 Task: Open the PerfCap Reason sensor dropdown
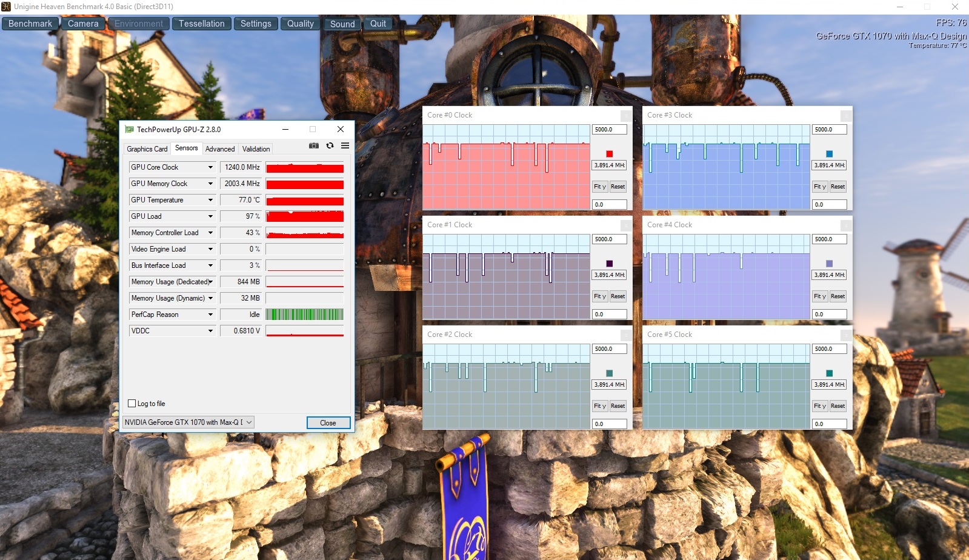[x=210, y=315]
